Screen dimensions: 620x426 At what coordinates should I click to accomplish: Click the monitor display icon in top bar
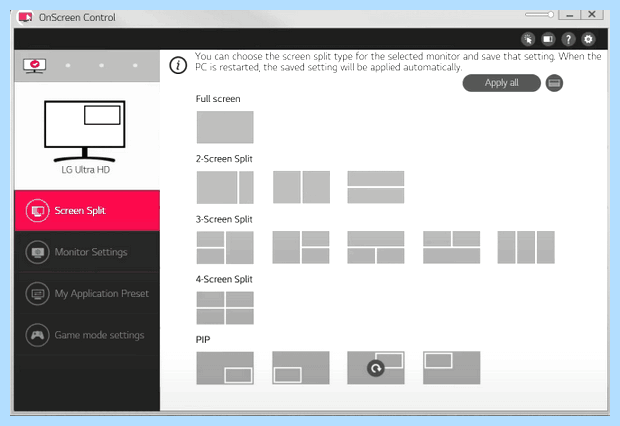tap(548, 39)
